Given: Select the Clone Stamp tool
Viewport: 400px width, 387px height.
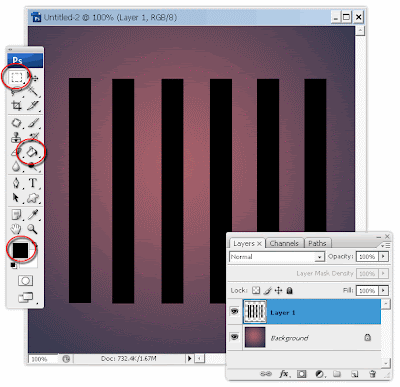Looking at the screenshot, I should coord(16,137).
